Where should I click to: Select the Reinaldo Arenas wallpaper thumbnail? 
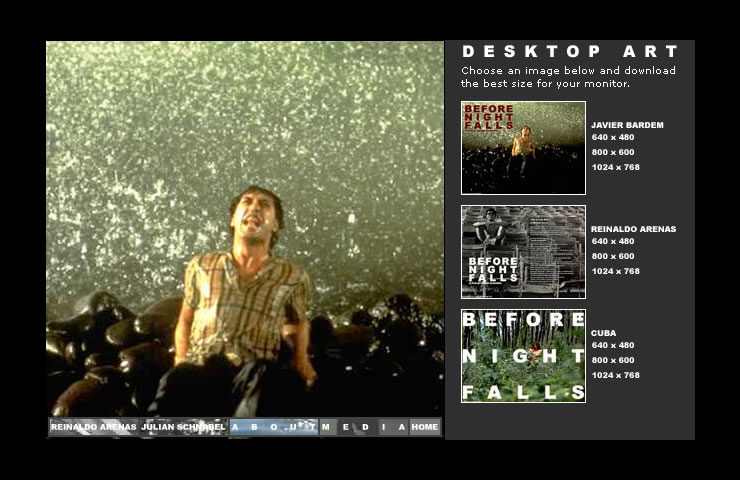523,252
